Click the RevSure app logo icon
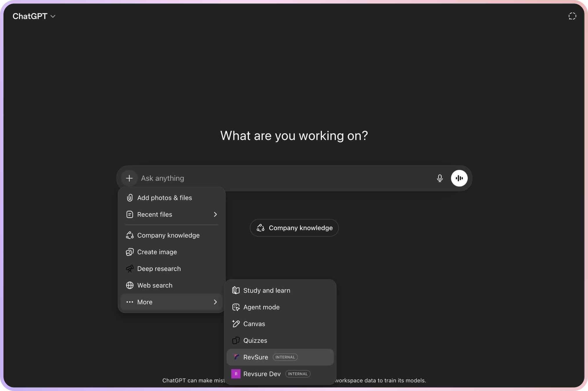This screenshot has width=588, height=391. (x=236, y=357)
